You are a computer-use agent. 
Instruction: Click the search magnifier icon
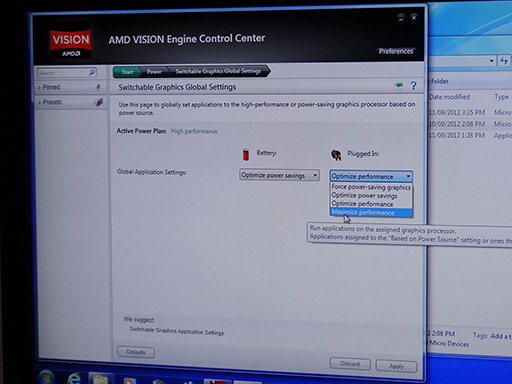click(x=92, y=72)
